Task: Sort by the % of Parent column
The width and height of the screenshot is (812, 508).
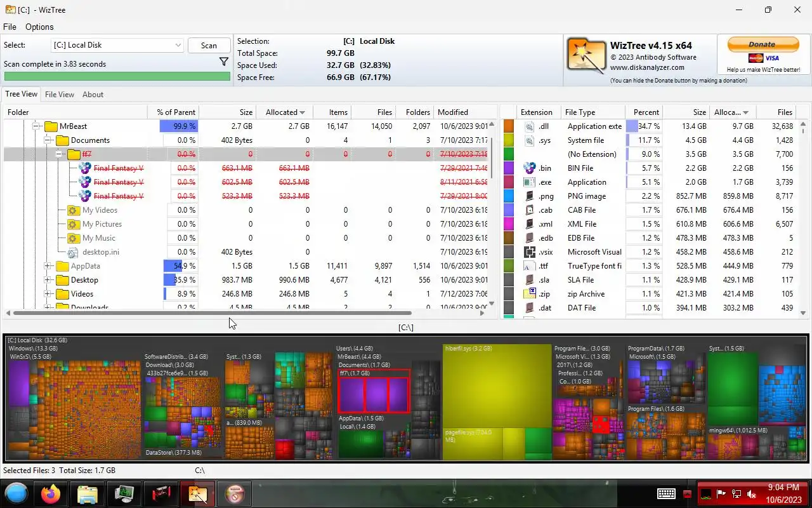Action: 173,112
